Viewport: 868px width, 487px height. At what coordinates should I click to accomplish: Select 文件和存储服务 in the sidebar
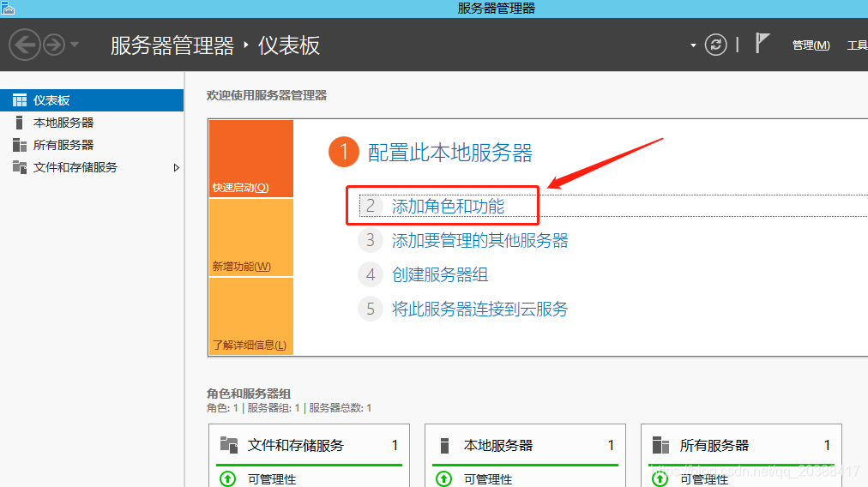[x=92, y=167]
